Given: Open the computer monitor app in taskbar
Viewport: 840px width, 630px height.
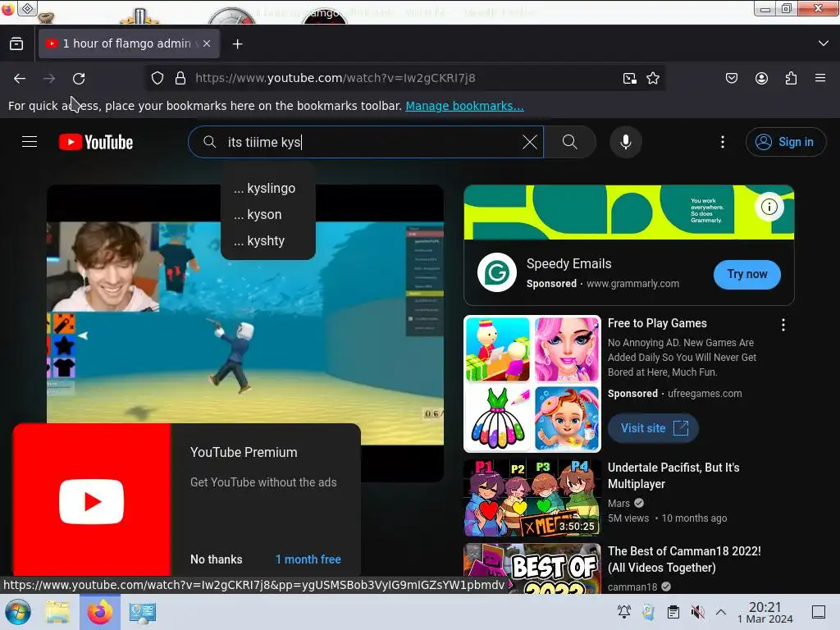Looking at the screenshot, I should pos(143,612).
